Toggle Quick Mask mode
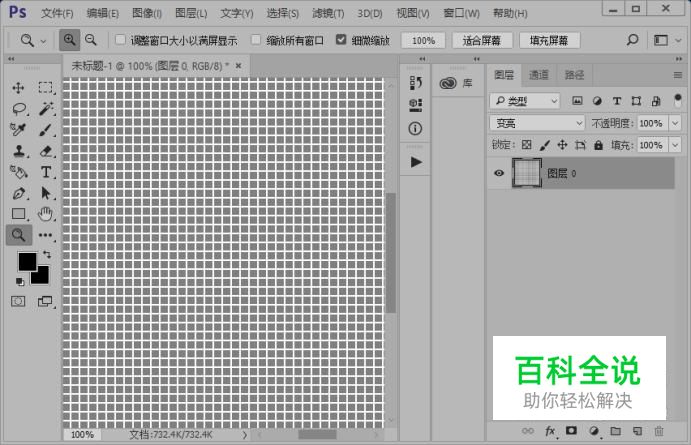 point(18,301)
